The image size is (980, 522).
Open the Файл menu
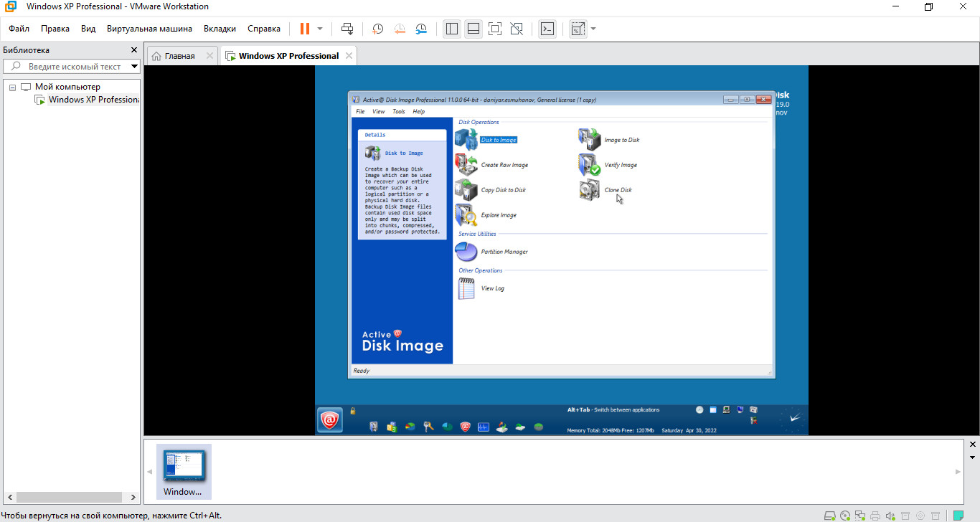point(19,29)
